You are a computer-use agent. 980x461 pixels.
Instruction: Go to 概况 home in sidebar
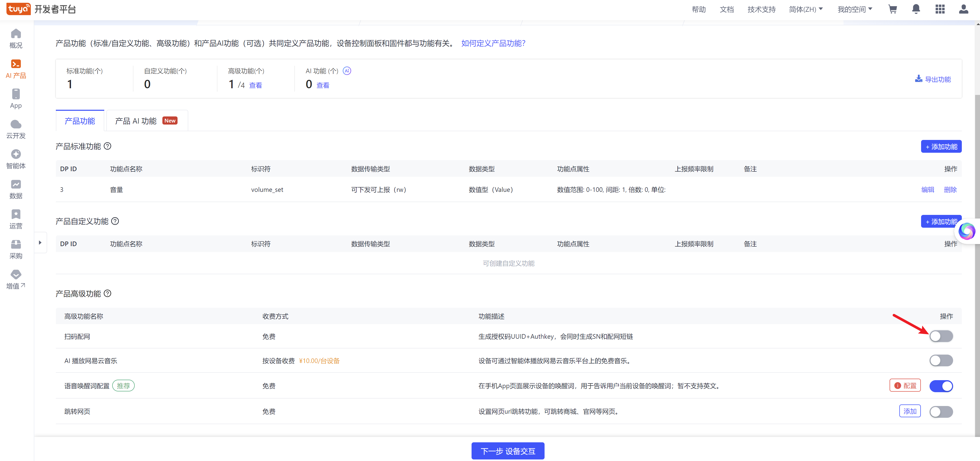coord(16,38)
